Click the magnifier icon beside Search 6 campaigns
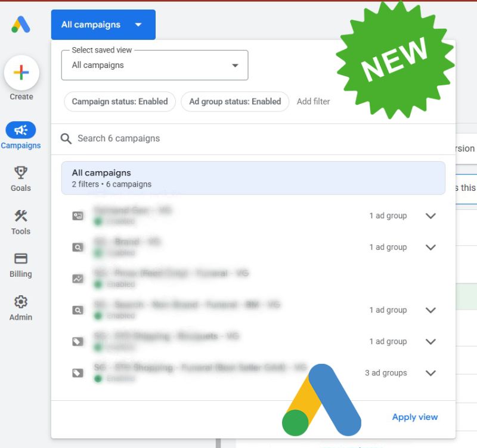 coord(66,139)
